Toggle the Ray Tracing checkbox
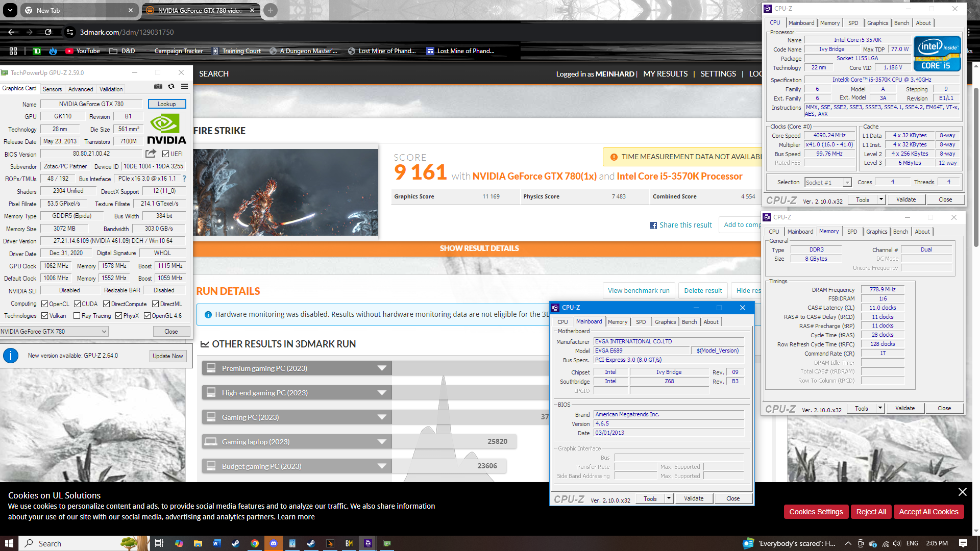Viewport: 980px width, 551px height. click(77, 316)
